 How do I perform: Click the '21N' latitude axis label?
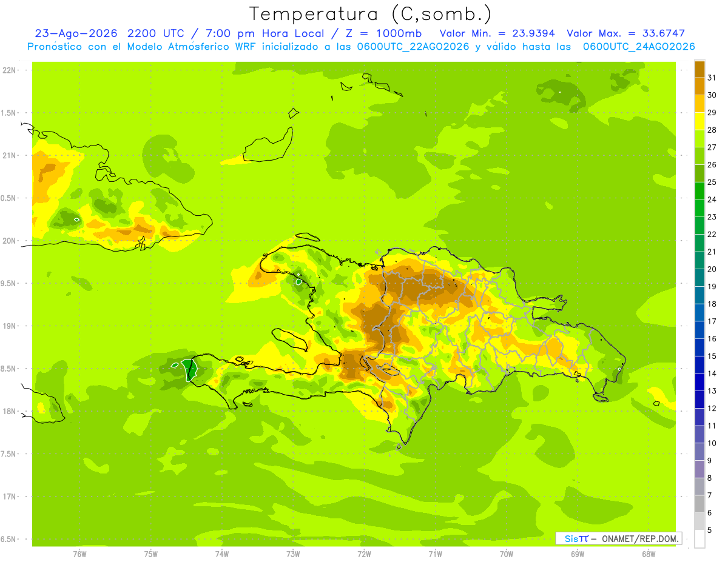[10, 155]
